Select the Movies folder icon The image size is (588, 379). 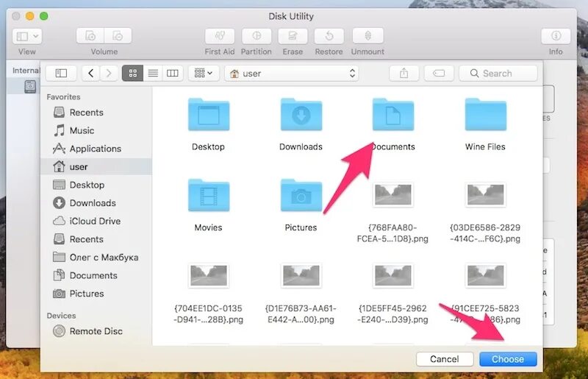point(209,195)
